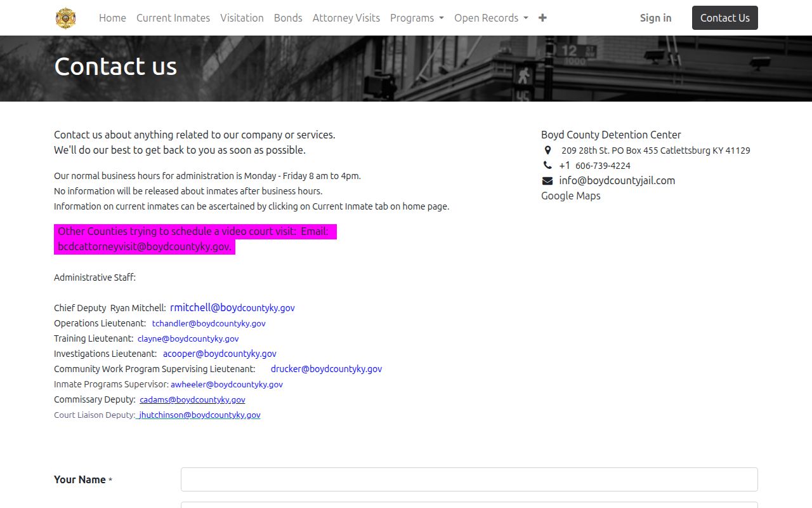Click the 'Contact us about anything' intro line

195,135
